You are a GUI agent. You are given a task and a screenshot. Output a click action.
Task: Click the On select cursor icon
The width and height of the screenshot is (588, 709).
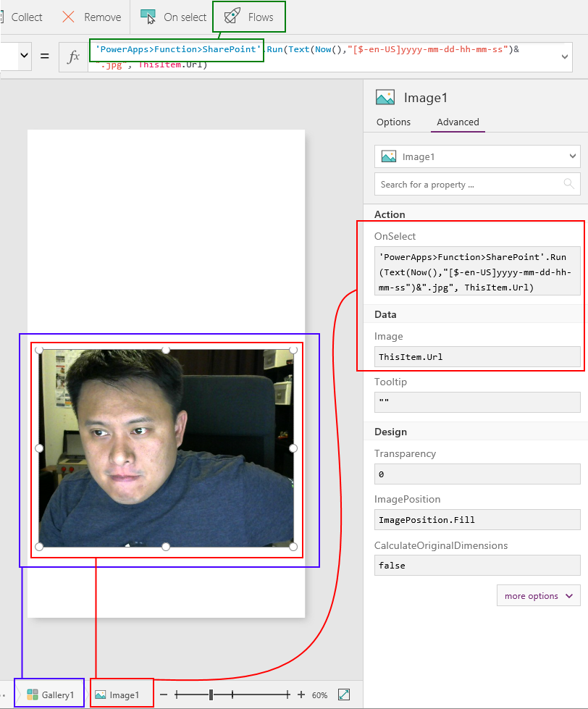point(148,17)
